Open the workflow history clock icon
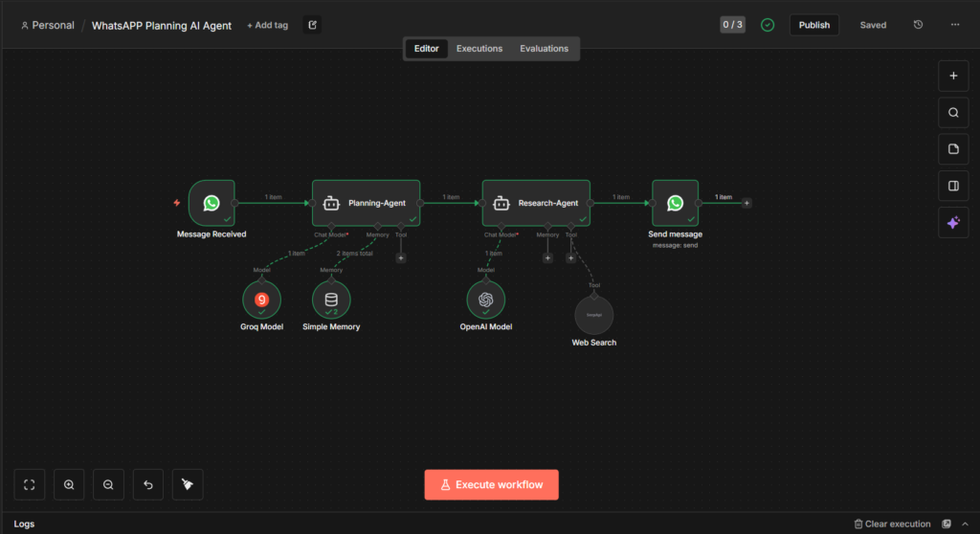Viewport: 980px width, 534px height. [918, 25]
